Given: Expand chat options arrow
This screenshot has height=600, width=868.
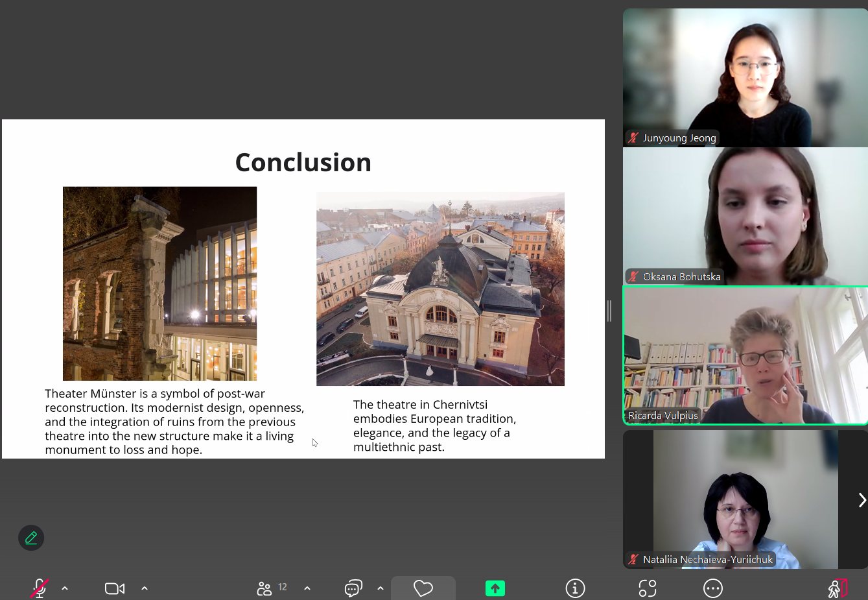Looking at the screenshot, I should [x=381, y=588].
